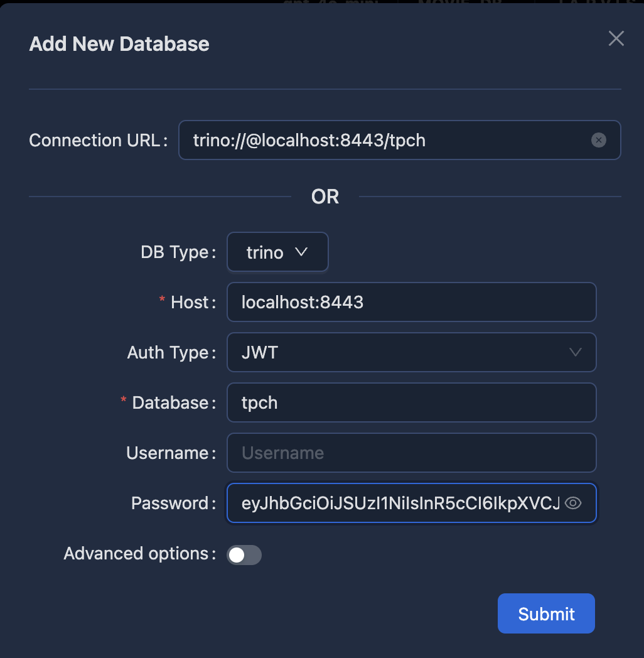
Task: Clear the Connection URL using the circular X icon
Action: point(598,140)
